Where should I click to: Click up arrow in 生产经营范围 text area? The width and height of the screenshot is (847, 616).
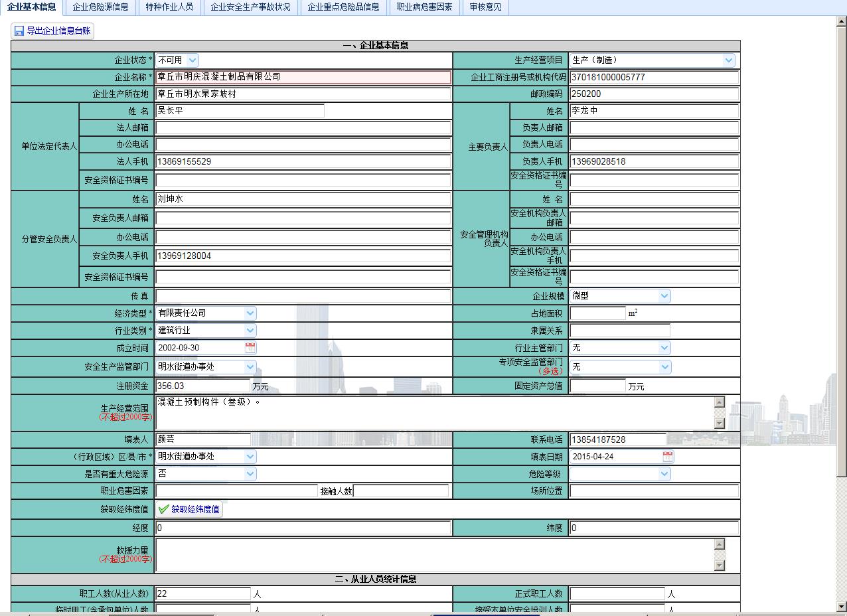[720, 402]
